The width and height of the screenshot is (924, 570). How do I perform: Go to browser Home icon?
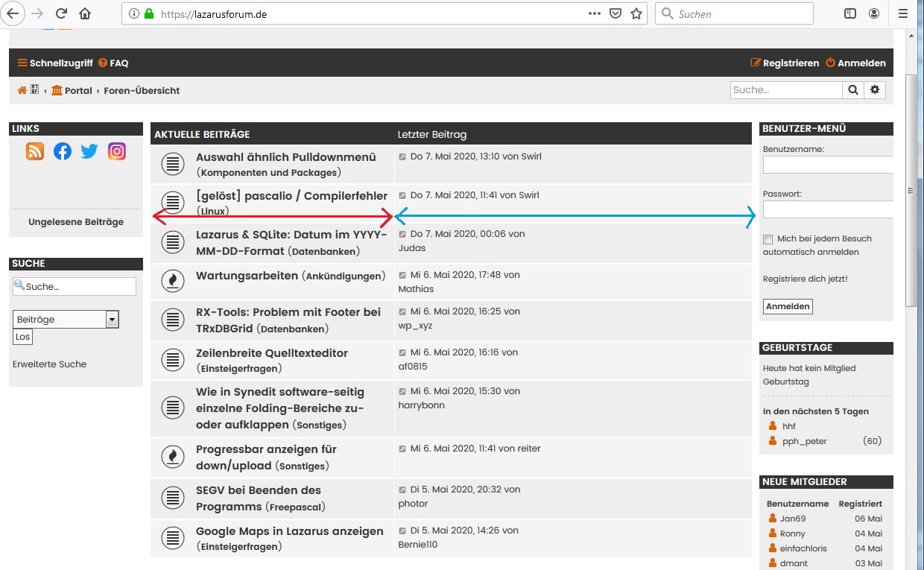click(85, 13)
